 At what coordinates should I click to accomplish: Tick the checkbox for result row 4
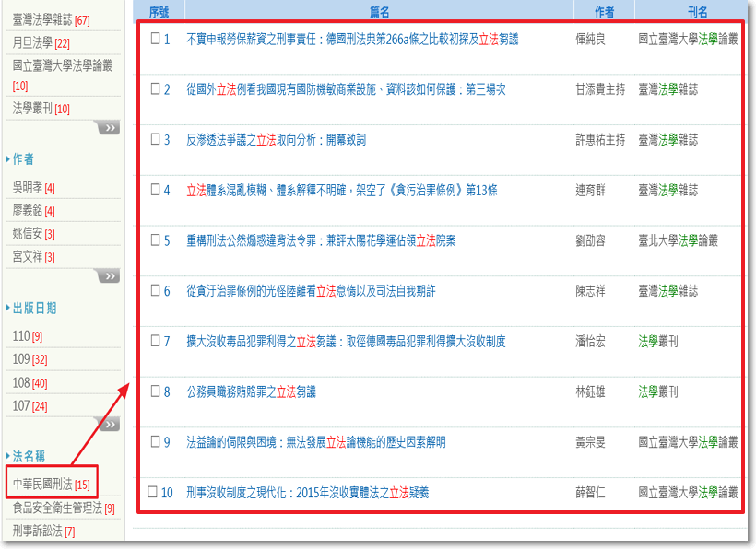tap(156, 190)
